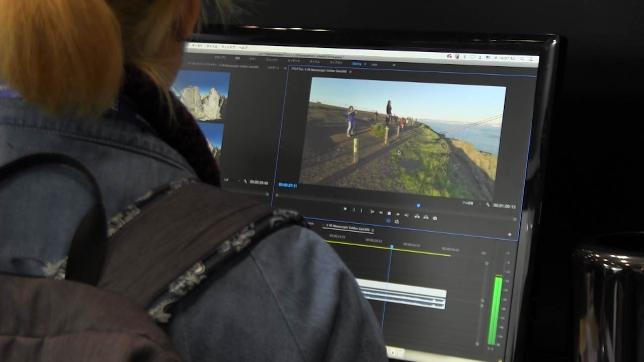Switch to the エフェクト workspace tab
Image resolution: width=644 pixels, height=362 pixels.
[x=272, y=60]
